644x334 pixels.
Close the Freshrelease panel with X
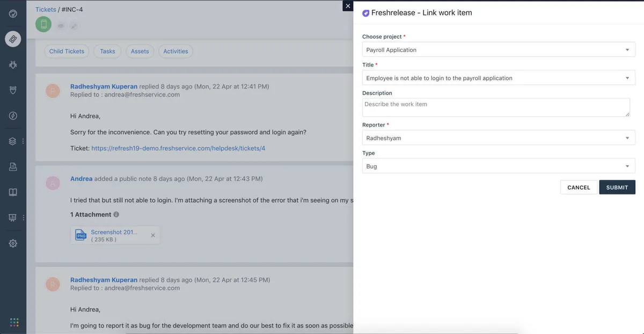(348, 6)
